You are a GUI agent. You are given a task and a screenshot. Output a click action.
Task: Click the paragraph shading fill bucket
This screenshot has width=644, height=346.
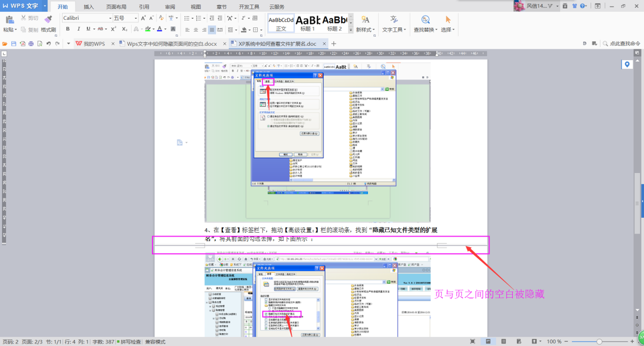(243, 29)
